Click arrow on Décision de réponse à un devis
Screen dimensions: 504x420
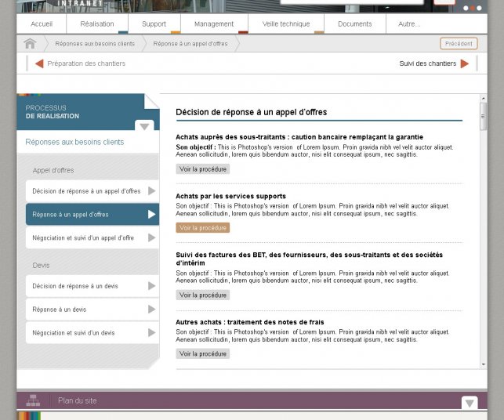coord(152,286)
